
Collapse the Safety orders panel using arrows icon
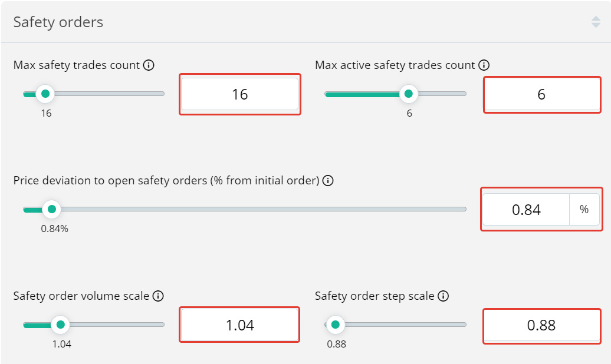tap(596, 22)
